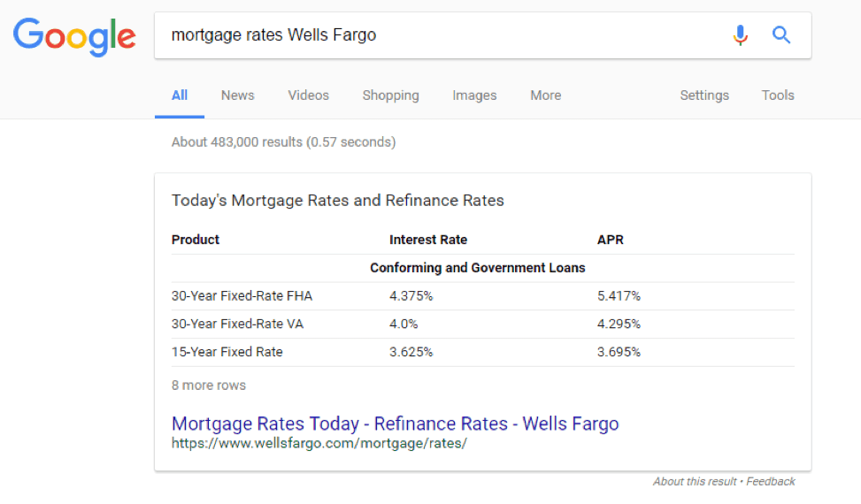The image size is (861, 504).
Task: Click the microphone voice search icon
Action: (x=740, y=35)
